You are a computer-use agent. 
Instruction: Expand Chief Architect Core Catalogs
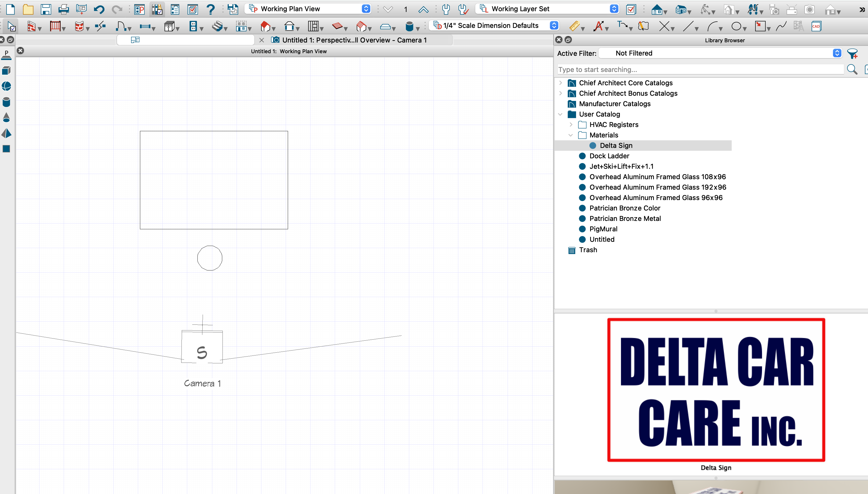(561, 83)
